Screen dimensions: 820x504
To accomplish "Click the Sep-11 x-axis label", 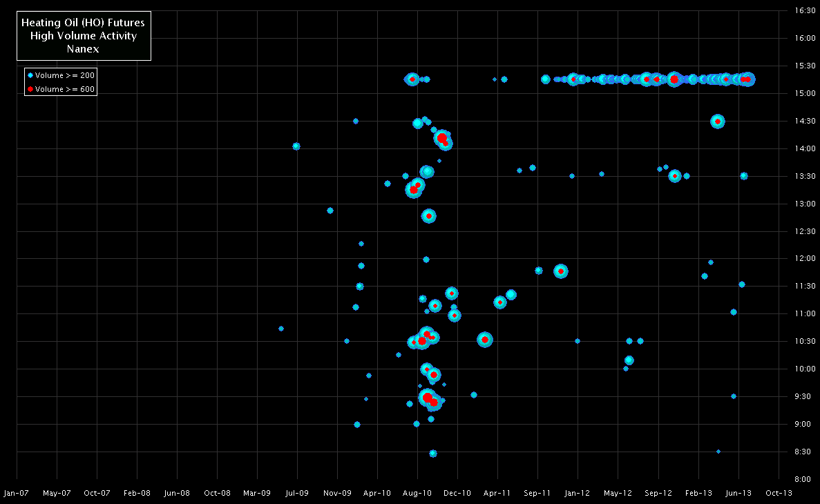I will [x=537, y=493].
